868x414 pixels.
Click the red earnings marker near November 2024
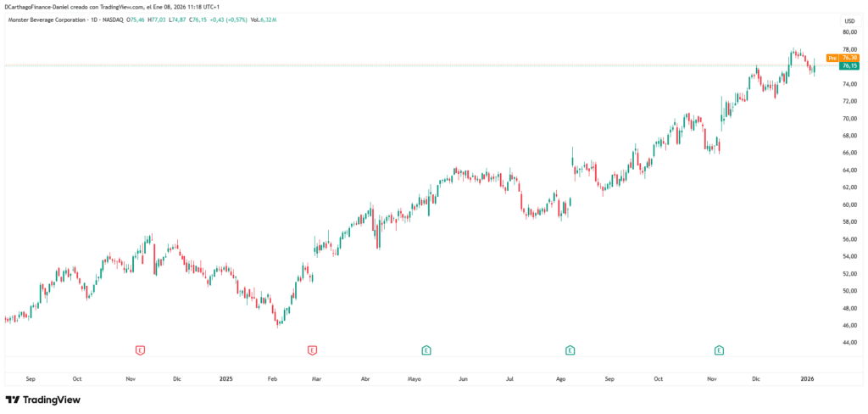(x=140, y=350)
